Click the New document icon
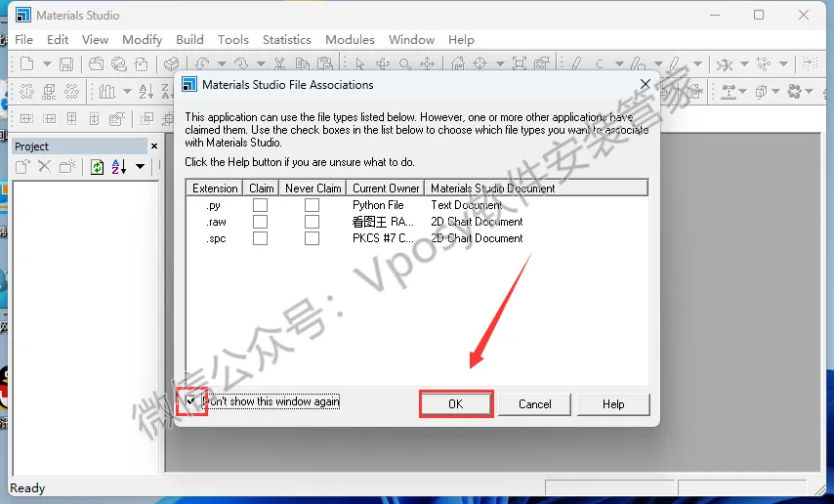Image resolution: width=834 pixels, height=504 pixels. pos(26,63)
